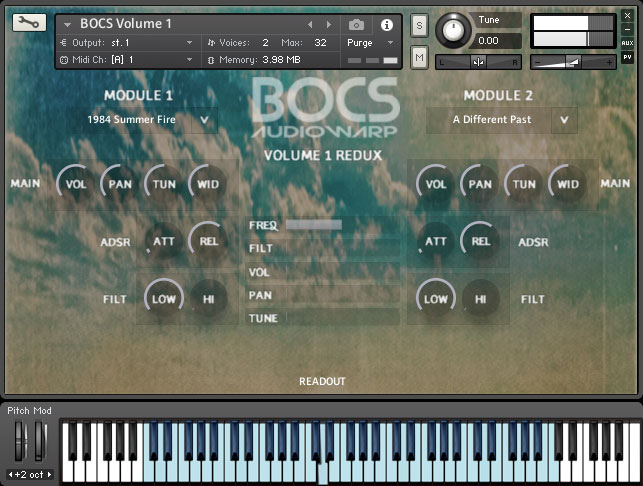Screen dimensions: 643x486
Task: Minimize the instrument header view
Action: coord(627,30)
